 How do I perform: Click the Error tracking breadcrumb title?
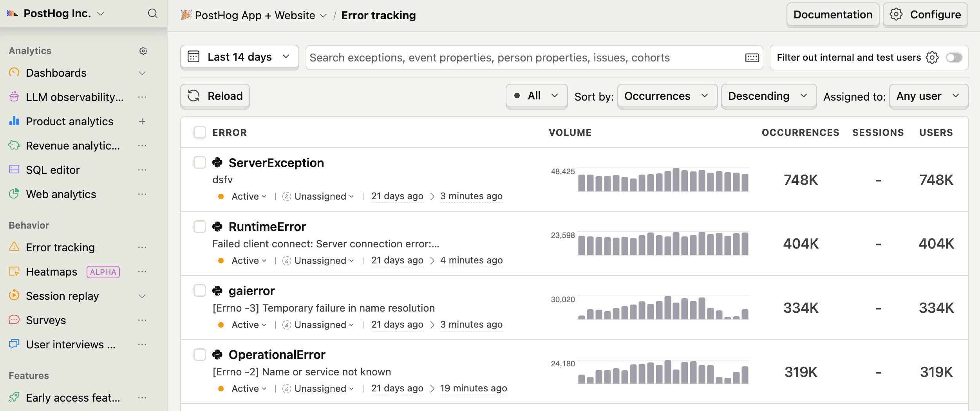coord(378,15)
